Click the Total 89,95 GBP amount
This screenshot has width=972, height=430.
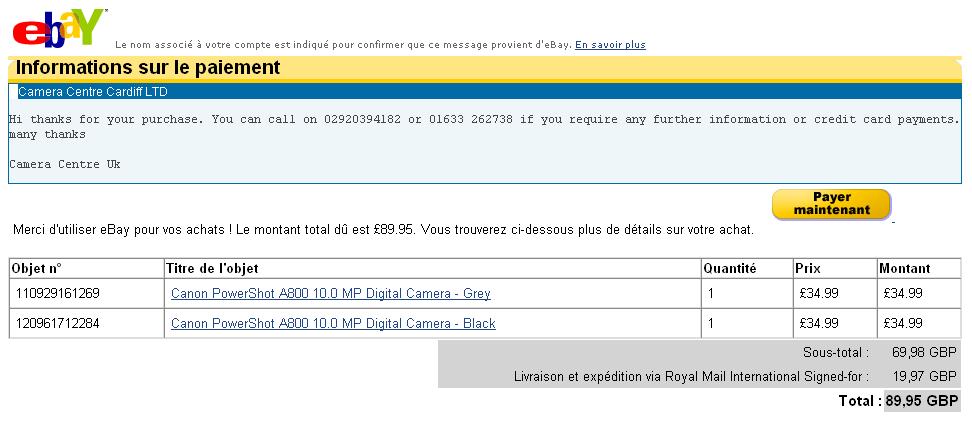click(922, 400)
